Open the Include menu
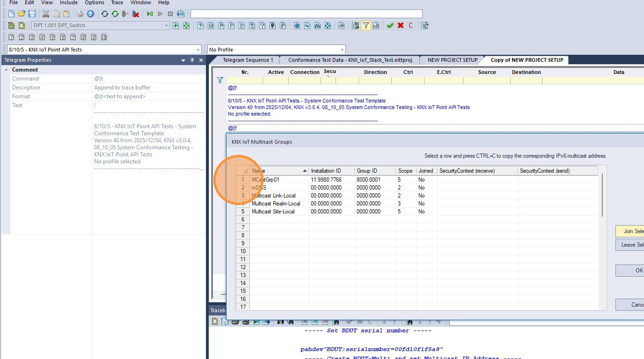The width and height of the screenshot is (644, 359). pyautogui.click(x=69, y=3)
